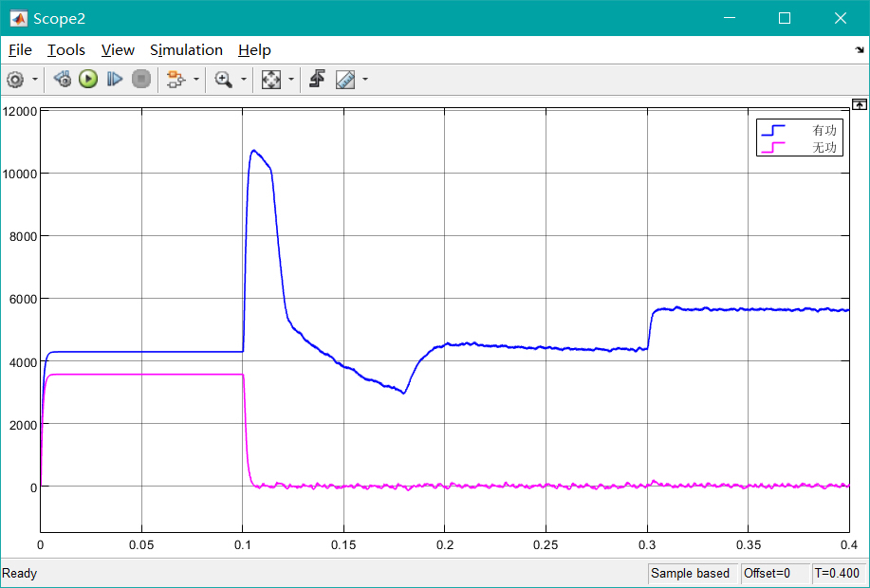Toggle the 有功 legend entry
The height and width of the screenshot is (588, 870).
click(x=799, y=130)
